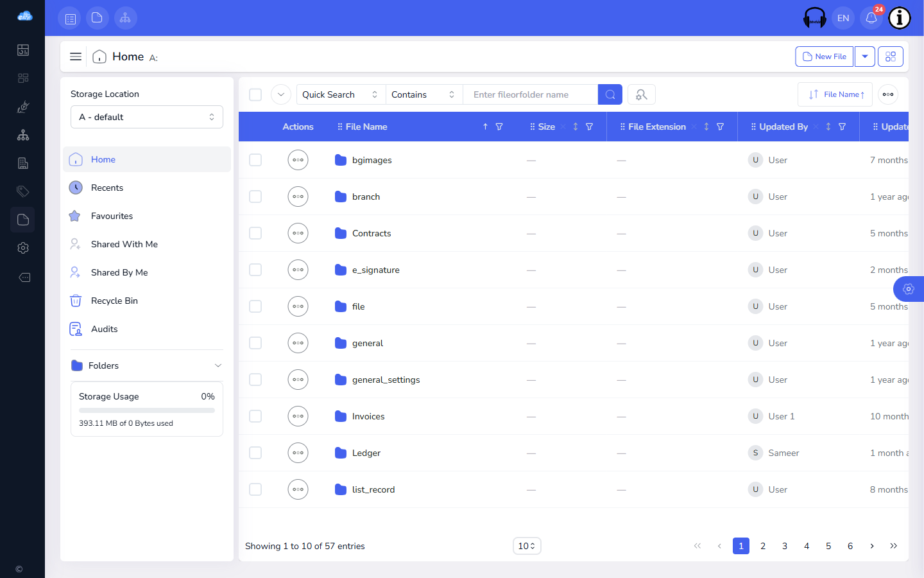The image size is (924, 578).
Task: Open Recents in the sidebar
Action: tap(147, 188)
